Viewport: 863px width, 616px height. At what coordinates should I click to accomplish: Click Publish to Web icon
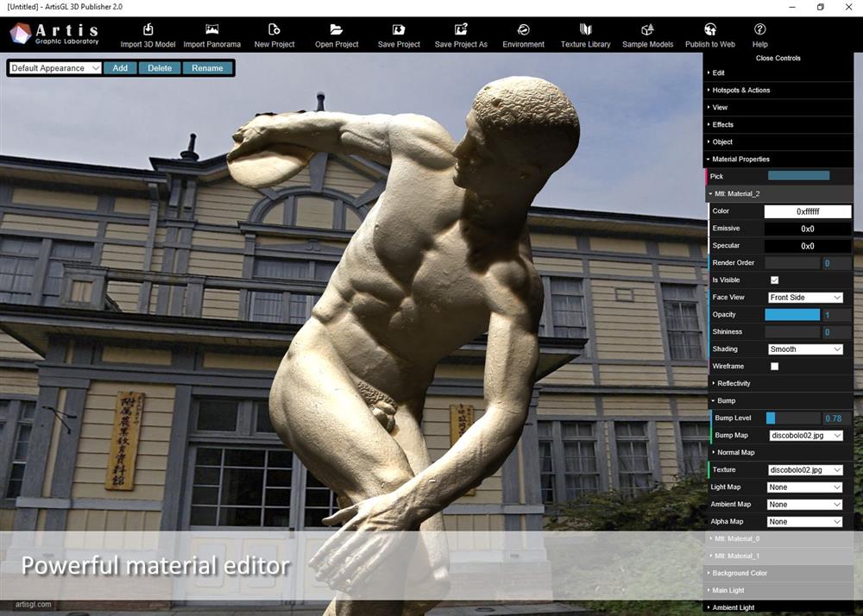click(710, 29)
